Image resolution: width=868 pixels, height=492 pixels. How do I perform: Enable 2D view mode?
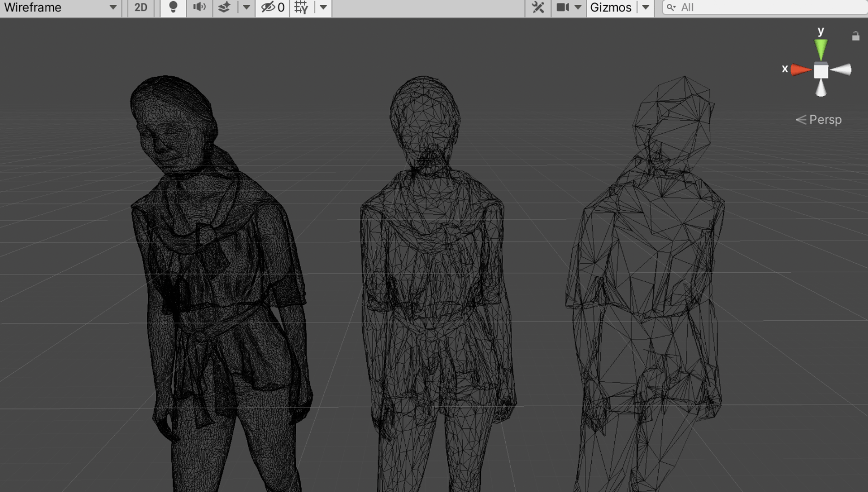pos(140,7)
